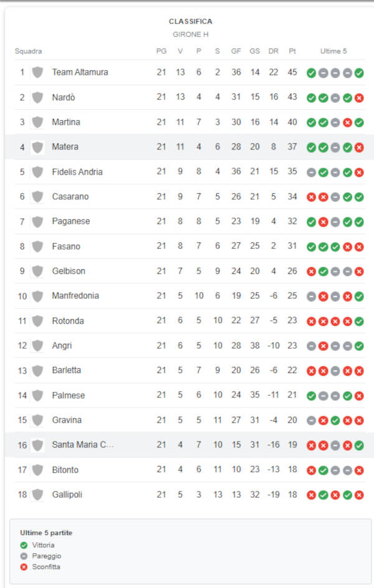Viewport: 374px width, 588px height.
Task: Click the Vittoria legend icon
Action: pyautogui.click(x=24, y=545)
